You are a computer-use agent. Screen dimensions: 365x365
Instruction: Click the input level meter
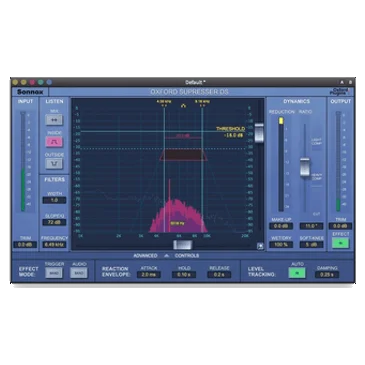(23, 162)
